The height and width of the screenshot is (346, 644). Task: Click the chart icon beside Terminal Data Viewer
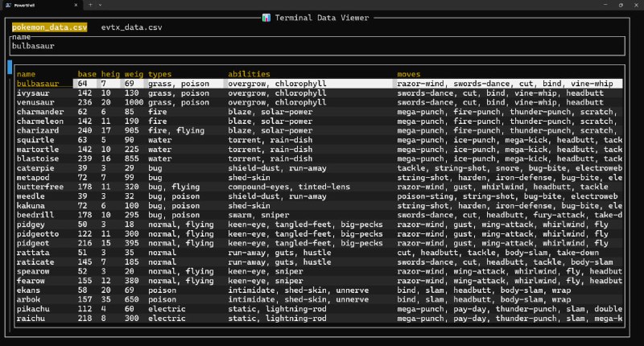[266, 18]
